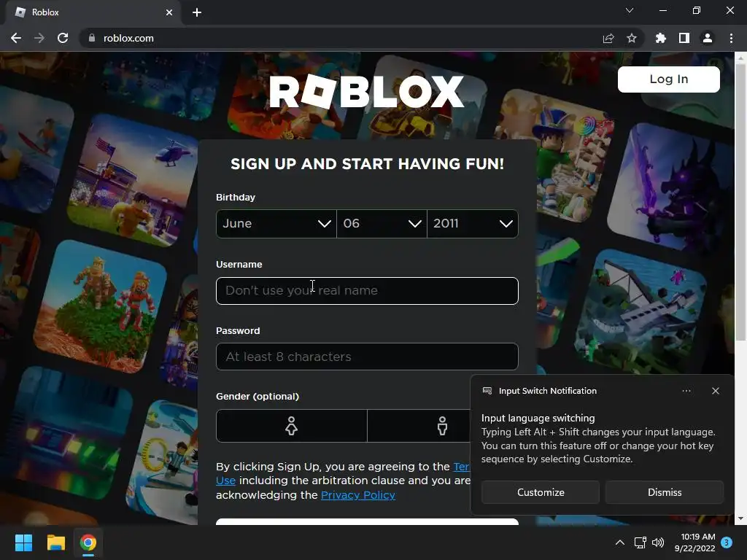This screenshot has height=560, width=747.
Task: Open the volume tray icon
Action: tap(657, 542)
